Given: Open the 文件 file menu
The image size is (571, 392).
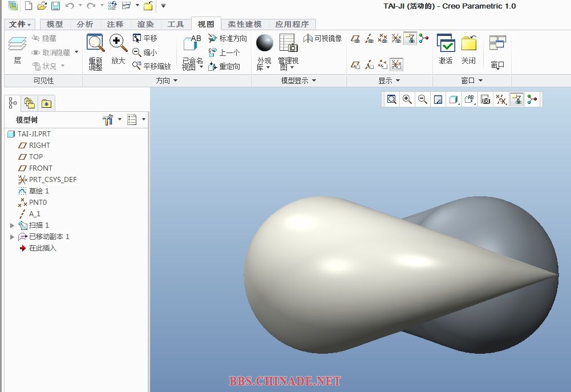Looking at the screenshot, I should tap(21, 25).
